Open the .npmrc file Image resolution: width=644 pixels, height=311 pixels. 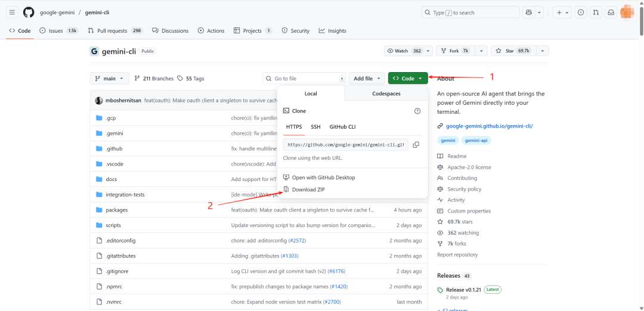(x=114, y=287)
